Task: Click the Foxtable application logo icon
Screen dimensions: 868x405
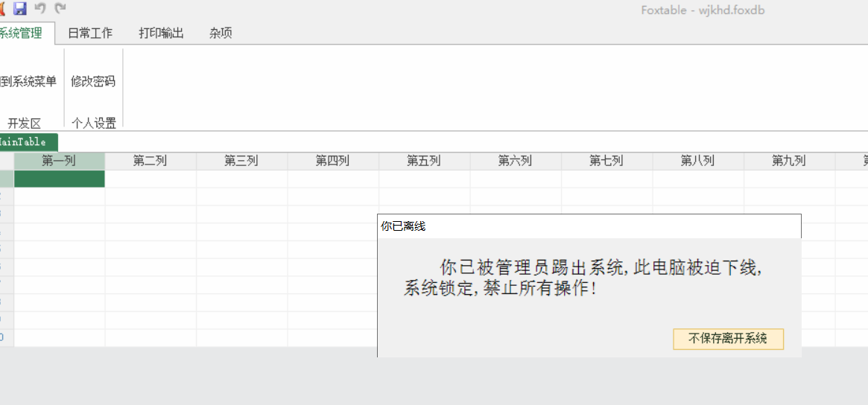Action: click(3, 9)
